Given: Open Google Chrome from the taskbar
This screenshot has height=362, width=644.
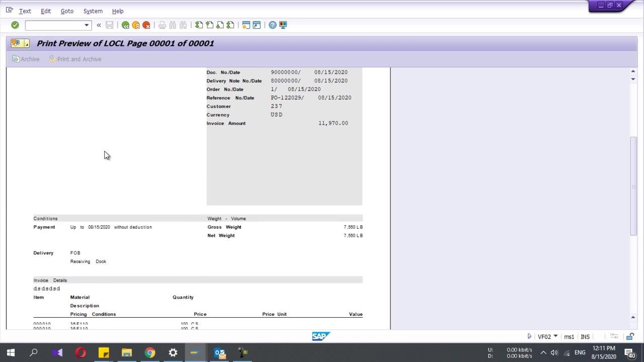Looking at the screenshot, I should [x=150, y=352].
